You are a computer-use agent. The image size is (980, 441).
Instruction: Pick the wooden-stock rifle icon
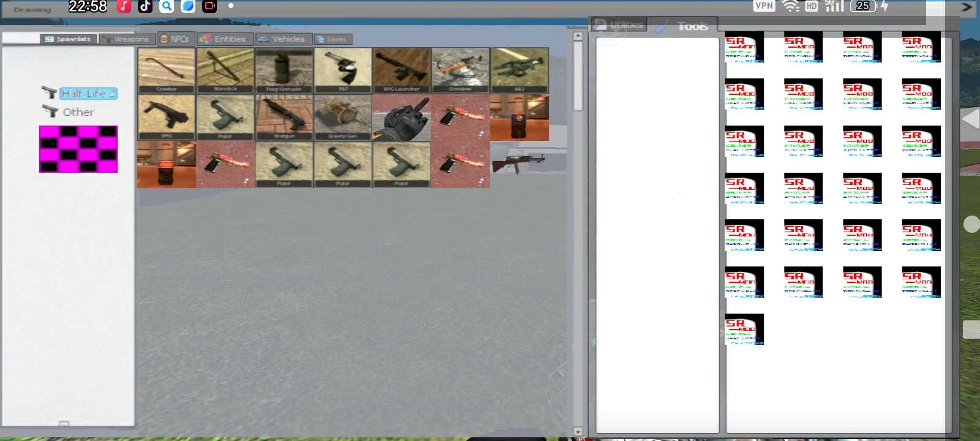519,163
